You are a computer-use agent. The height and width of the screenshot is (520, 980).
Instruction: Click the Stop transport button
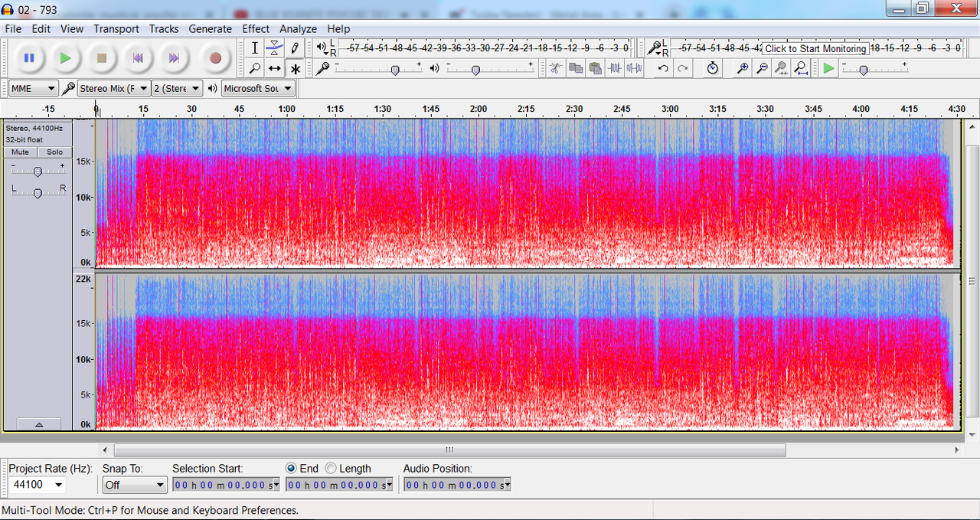tap(101, 57)
